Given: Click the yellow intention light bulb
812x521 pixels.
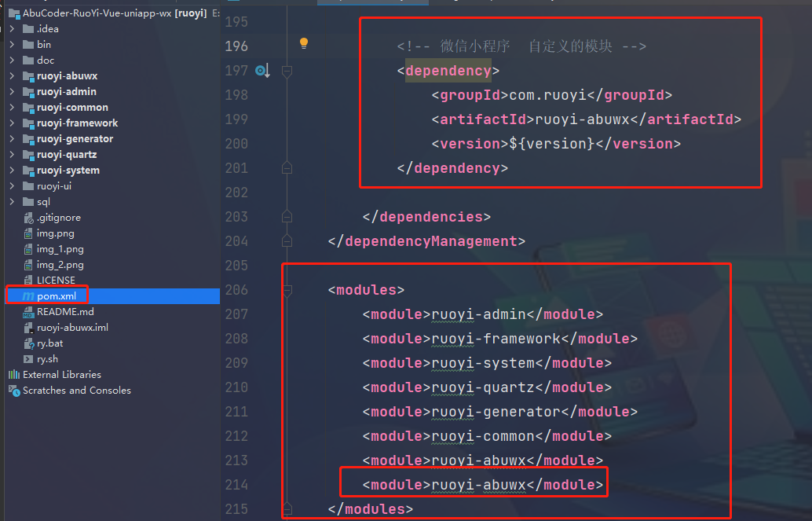Looking at the screenshot, I should pyautogui.click(x=304, y=43).
